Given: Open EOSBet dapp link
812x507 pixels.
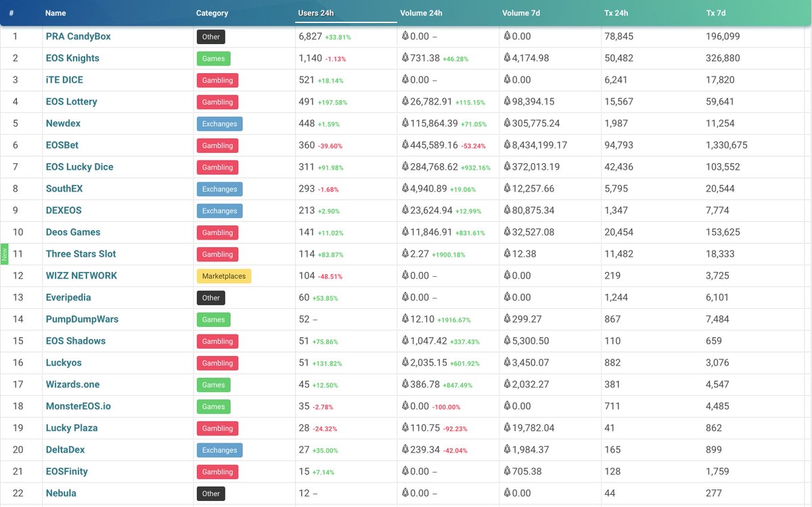Looking at the screenshot, I should point(62,145).
